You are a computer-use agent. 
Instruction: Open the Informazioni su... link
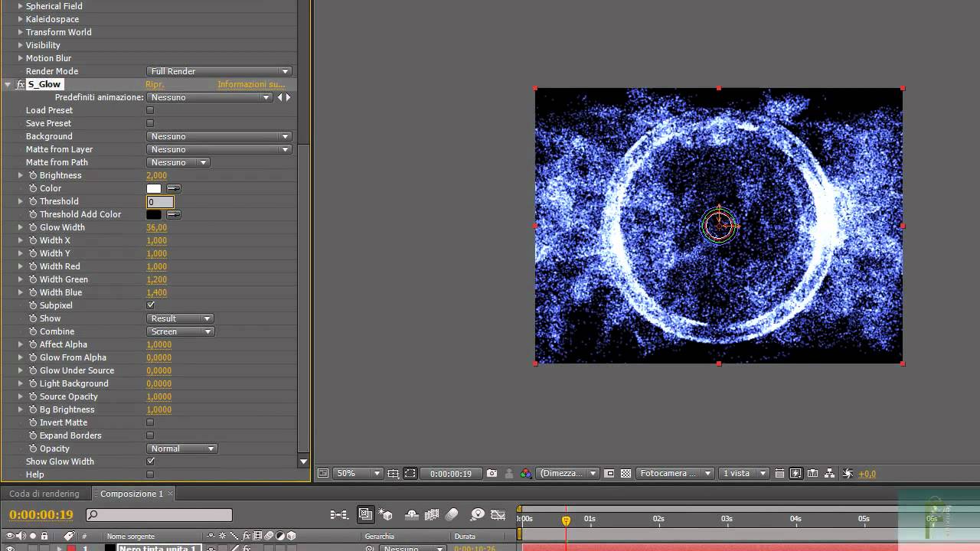251,84
